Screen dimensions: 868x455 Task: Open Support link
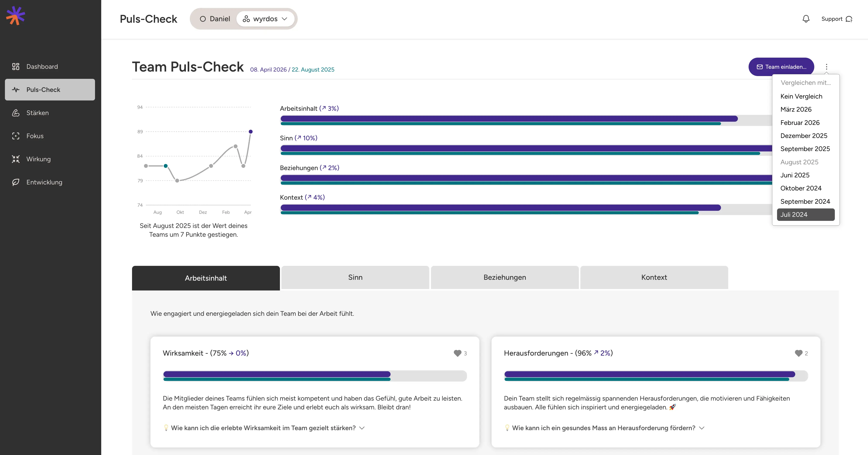click(x=837, y=19)
